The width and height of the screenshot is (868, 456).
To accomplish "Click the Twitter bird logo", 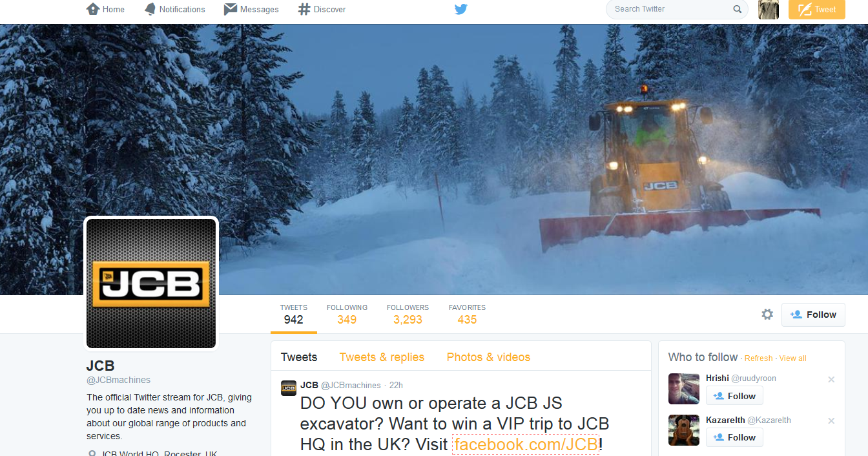I will (460, 9).
